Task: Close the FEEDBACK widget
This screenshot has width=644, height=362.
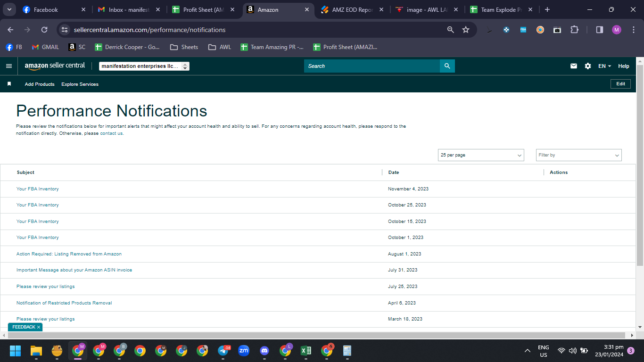Action: coord(39,327)
